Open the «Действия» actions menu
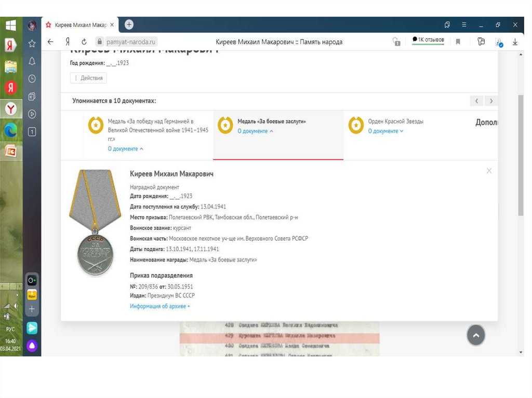Image resolution: width=532 pixels, height=398 pixels. pyautogui.click(x=88, y=78)
